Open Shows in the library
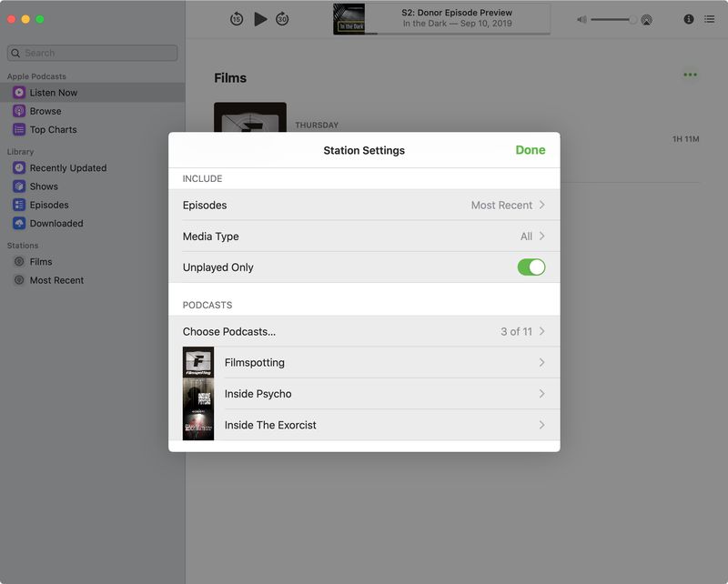 pyautogui.click(x=93, y=186)
